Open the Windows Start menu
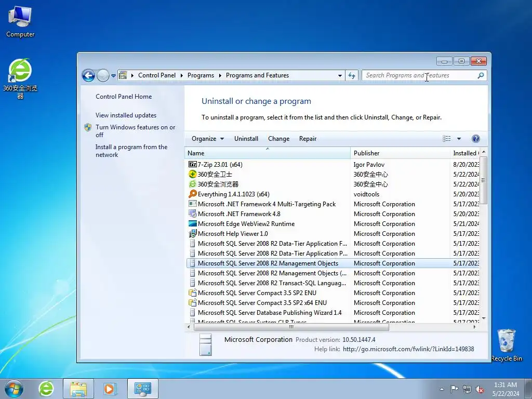This screenshot has height=399, width=532. click(x=14, y=389)
